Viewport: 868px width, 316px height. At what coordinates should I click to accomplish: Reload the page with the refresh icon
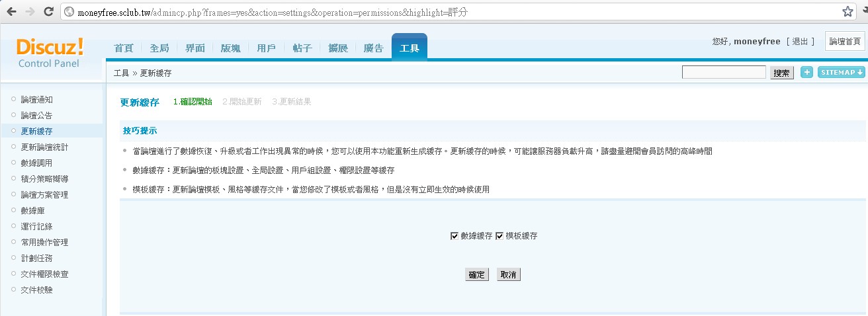[48, 11]
